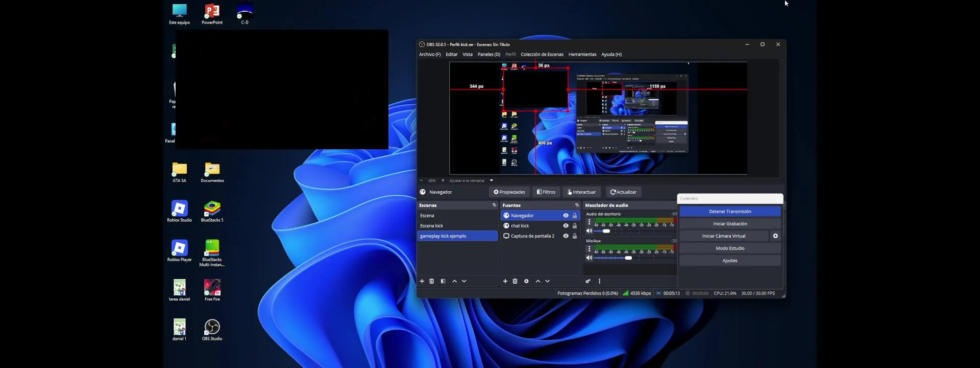
Task: Undock the Fuentes panel icon
Action: tap(577, 205)
